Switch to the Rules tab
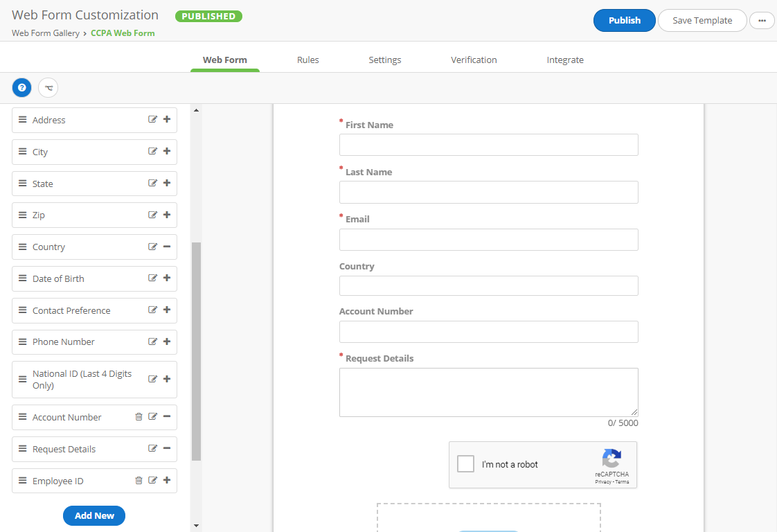 [308, 60]
